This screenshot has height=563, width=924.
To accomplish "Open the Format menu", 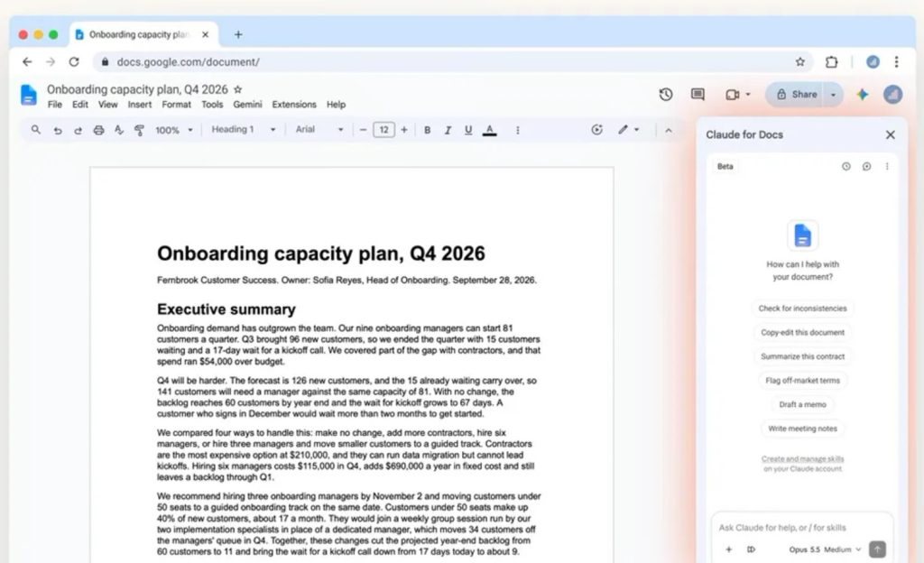I will click(x=176, y=105).
